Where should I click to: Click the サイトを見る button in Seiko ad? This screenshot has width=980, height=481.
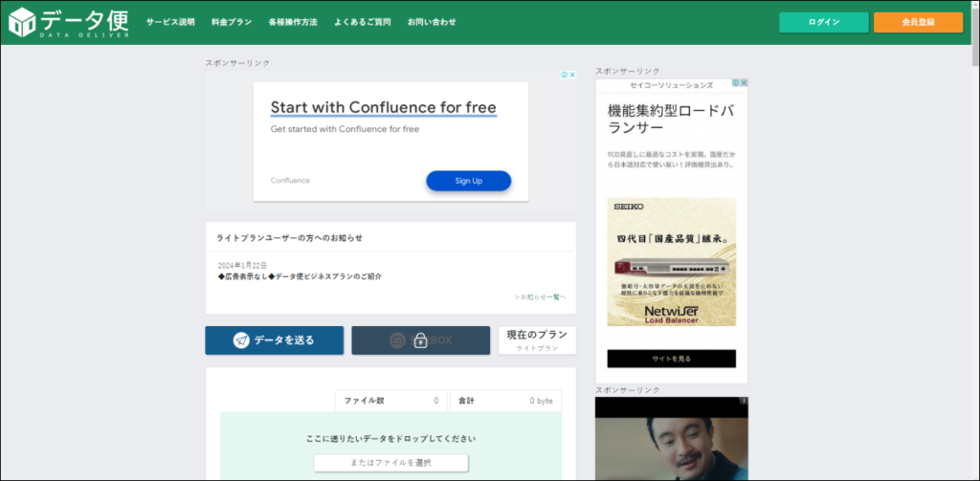point(672,359)
